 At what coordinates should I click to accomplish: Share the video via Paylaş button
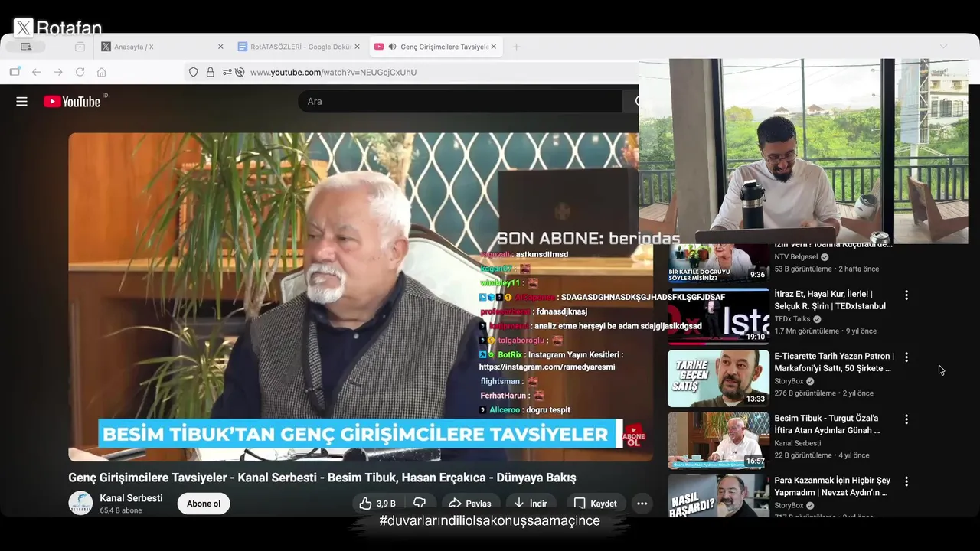click(470, 503)
